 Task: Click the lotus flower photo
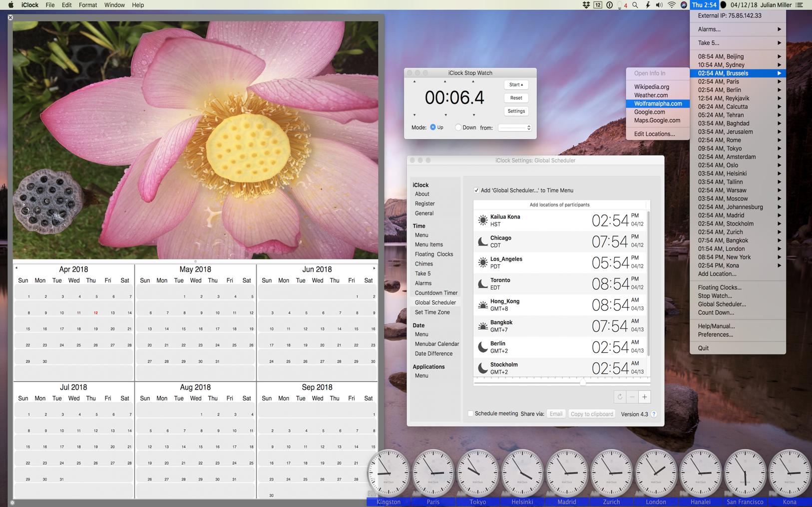(x=195, y=140)
